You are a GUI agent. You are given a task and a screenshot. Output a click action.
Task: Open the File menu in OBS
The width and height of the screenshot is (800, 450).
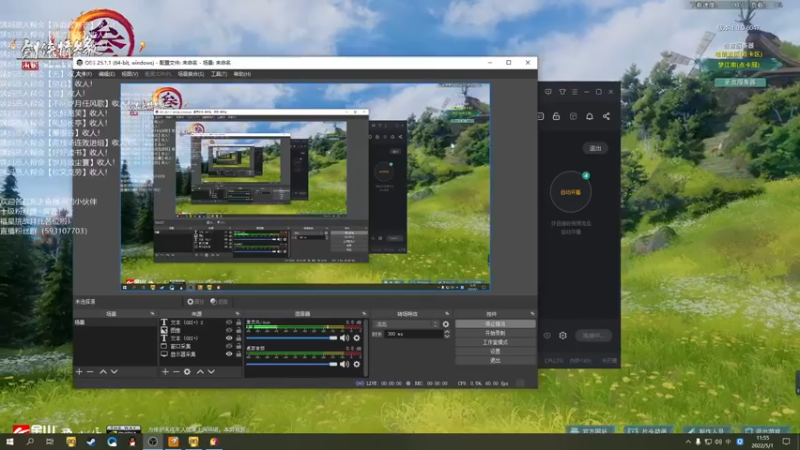click(84, 74)
